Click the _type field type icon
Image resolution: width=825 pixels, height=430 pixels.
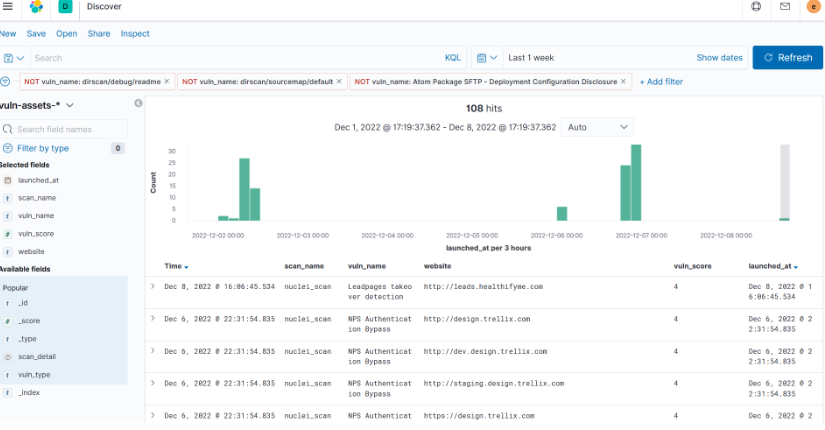[7, 339]
